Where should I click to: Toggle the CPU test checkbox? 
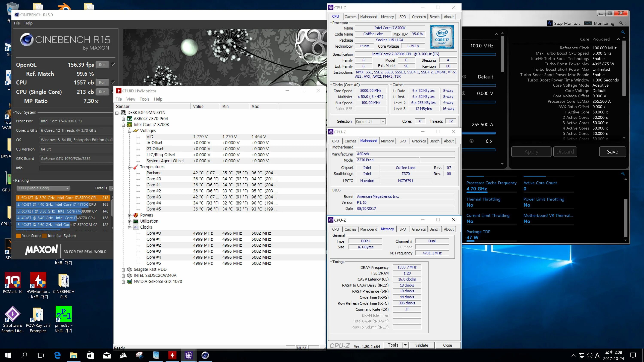click(113, 82)
